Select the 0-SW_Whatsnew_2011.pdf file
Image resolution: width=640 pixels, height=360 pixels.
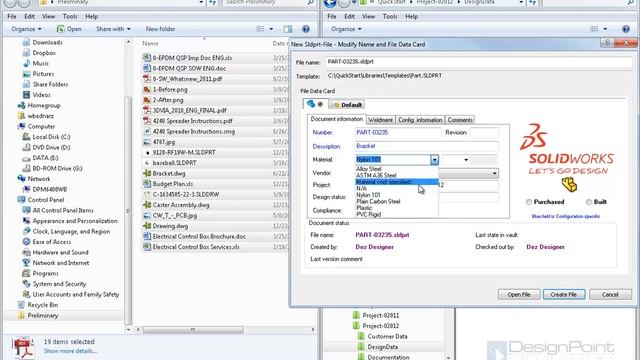(187, 79)
